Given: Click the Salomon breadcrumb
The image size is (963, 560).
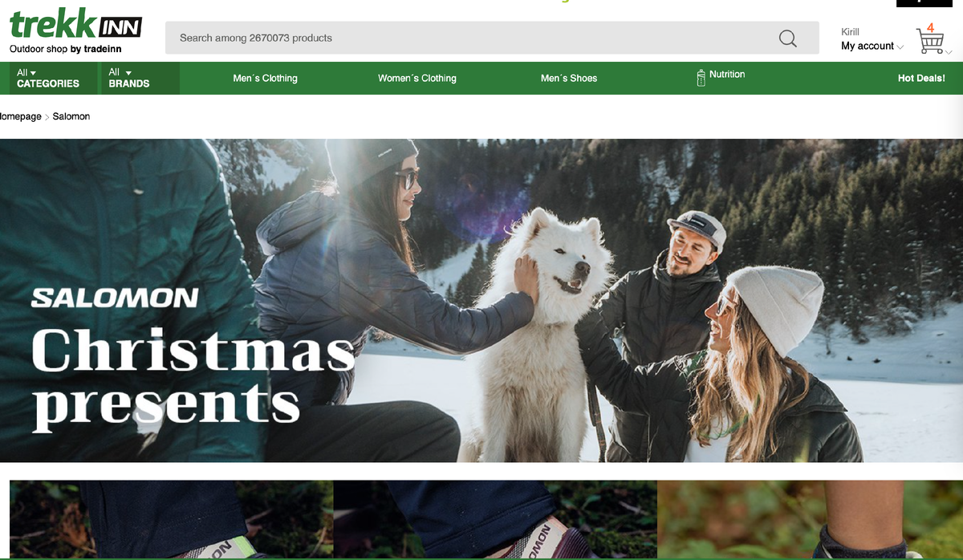Looking at the screenshot, I should tap(71, 116).
